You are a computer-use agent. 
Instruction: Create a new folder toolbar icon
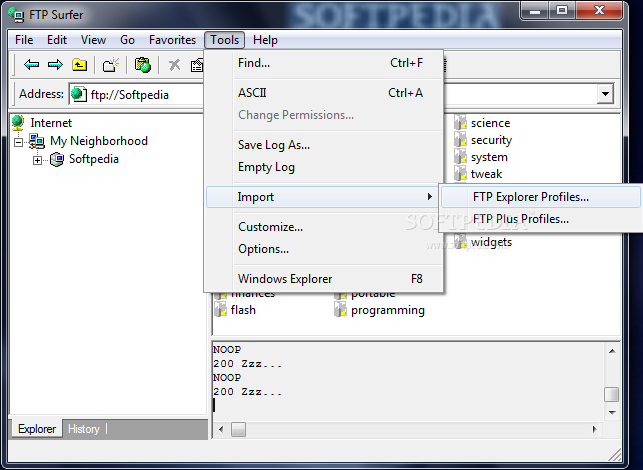pyautogui.click(x=111, y=64)
